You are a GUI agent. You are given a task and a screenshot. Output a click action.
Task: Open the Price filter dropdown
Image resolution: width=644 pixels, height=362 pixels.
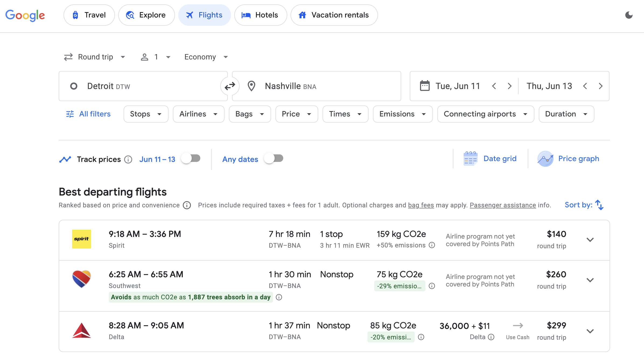297,114
